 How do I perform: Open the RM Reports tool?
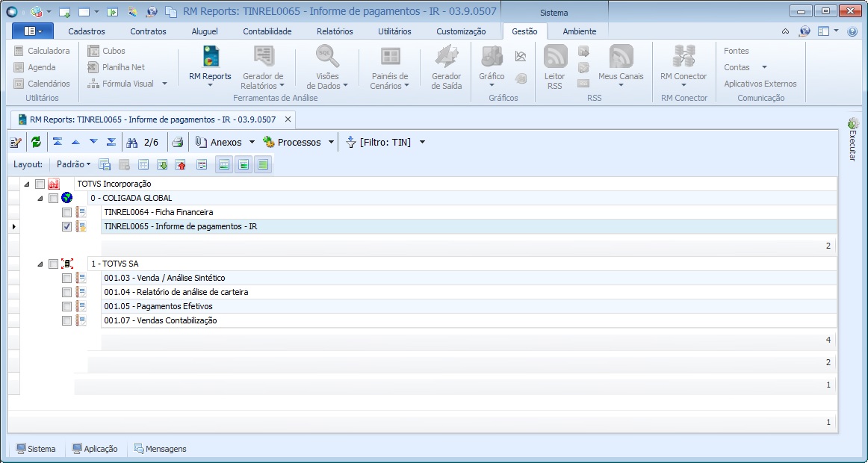(210, 65)
